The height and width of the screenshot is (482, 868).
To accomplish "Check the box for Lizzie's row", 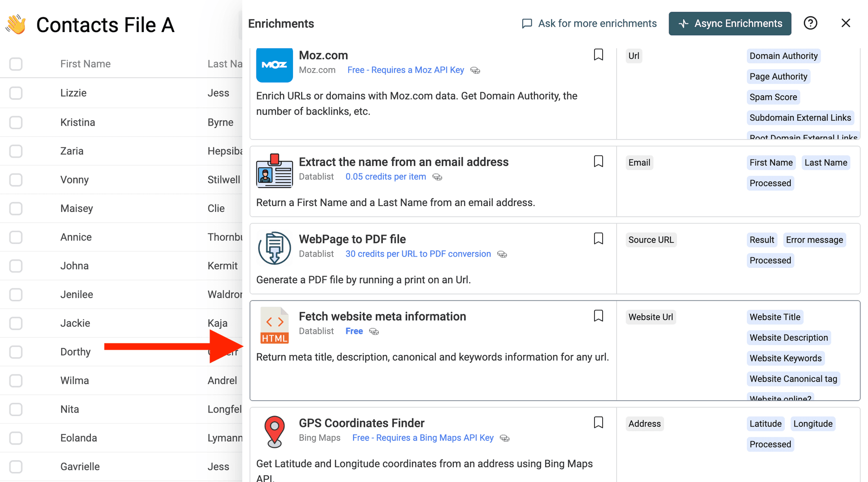I will pos(16,93).
